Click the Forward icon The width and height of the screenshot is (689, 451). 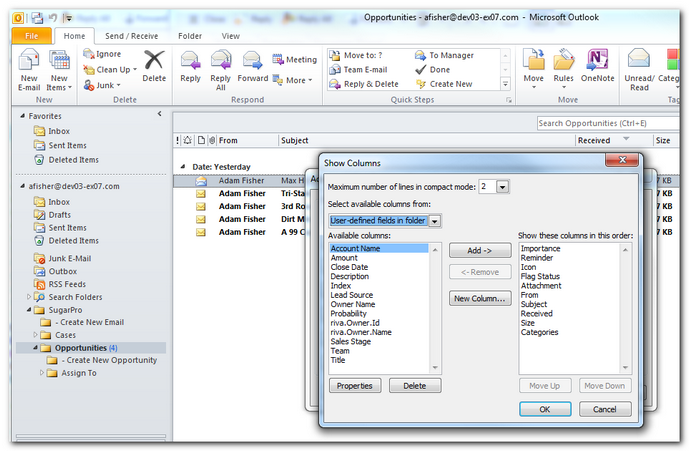pyautogui.click(x=253, y=61)
